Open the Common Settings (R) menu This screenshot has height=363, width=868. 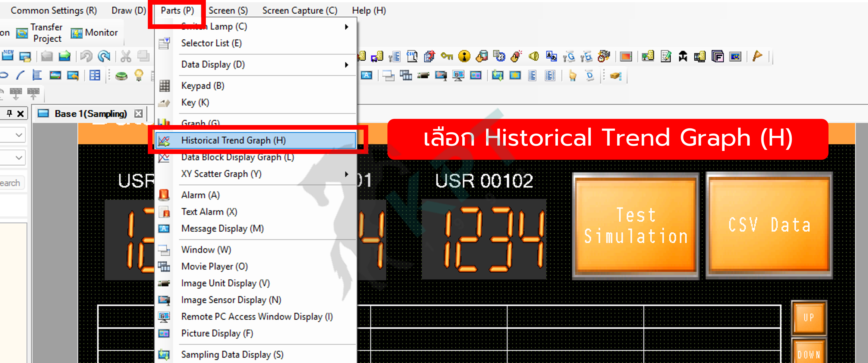click(x=54, y=10)
